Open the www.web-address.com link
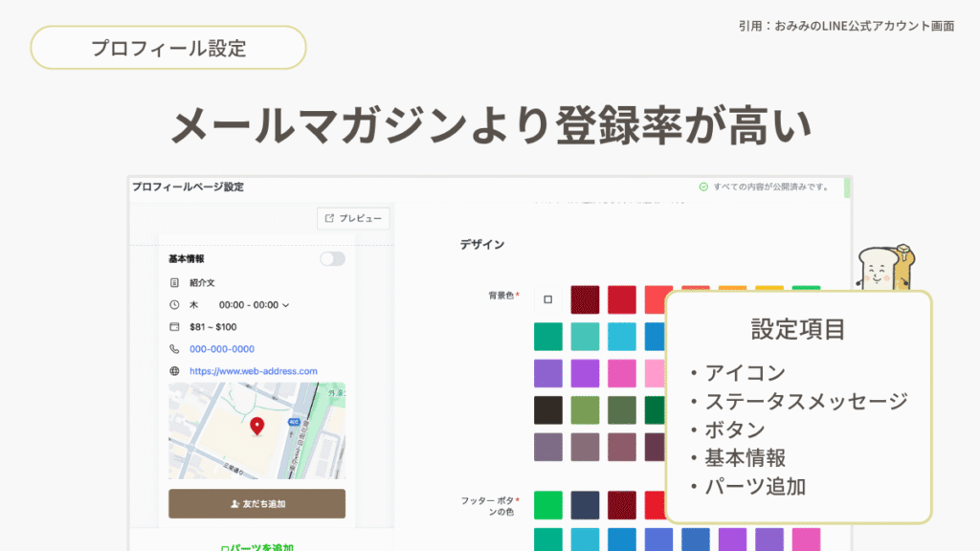Viewport: 980px width, 551px height. point(253,371)
